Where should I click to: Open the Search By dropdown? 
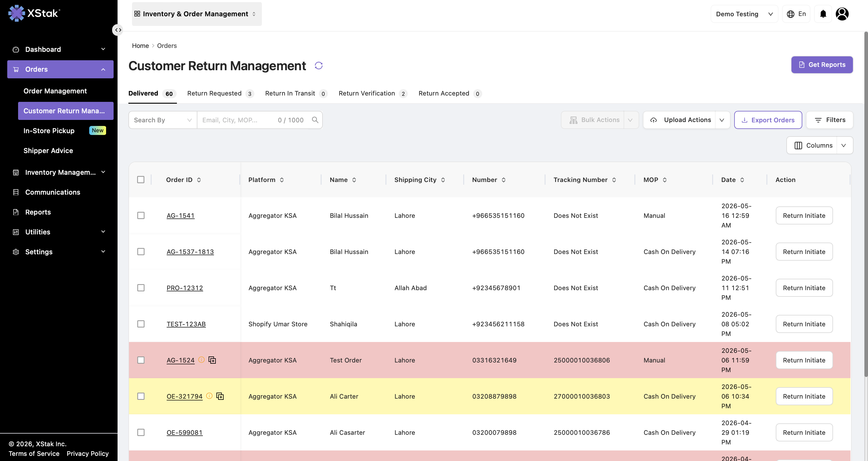163,120
